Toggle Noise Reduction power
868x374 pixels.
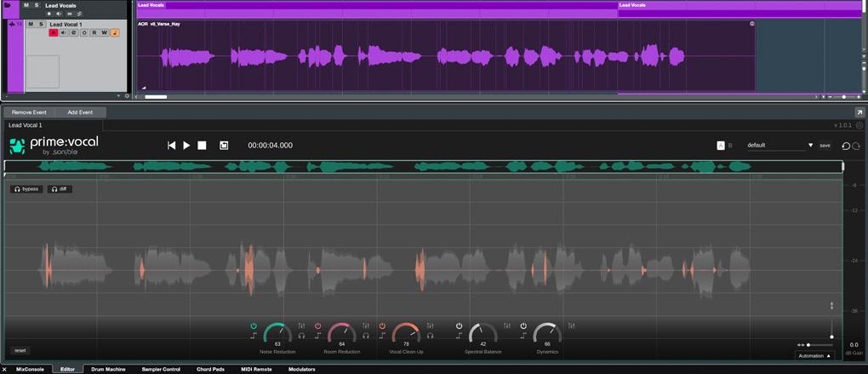[254, 325]
